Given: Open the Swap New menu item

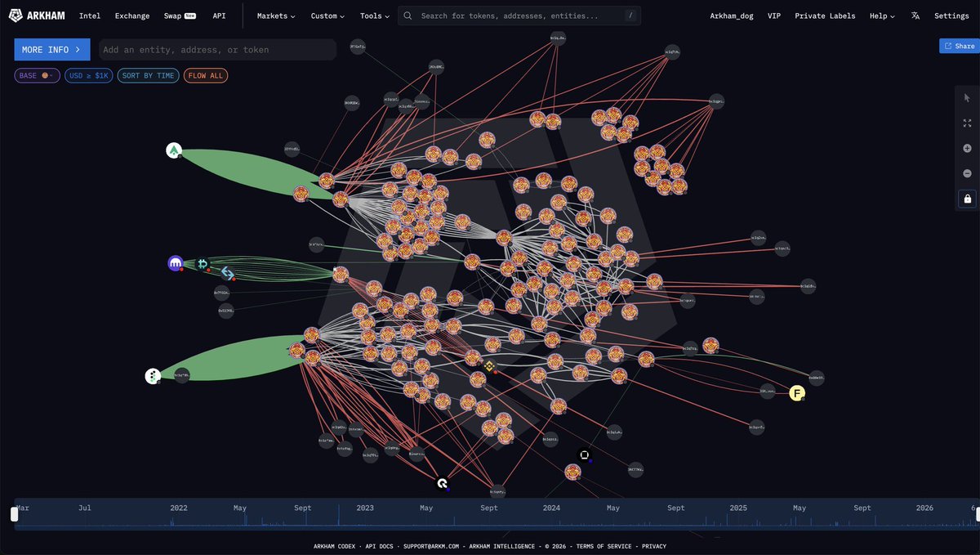Looking at the screenshot, I should 180,16.
